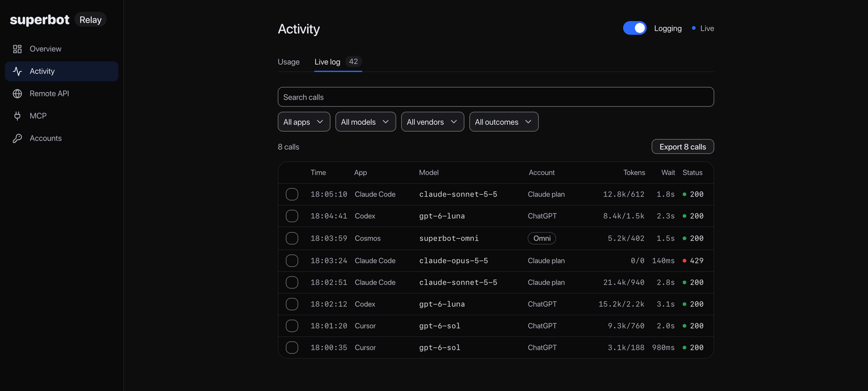868x391 pixels.
Task: Click the 12.8k/612 tokens value
Action: coord(624,194)
